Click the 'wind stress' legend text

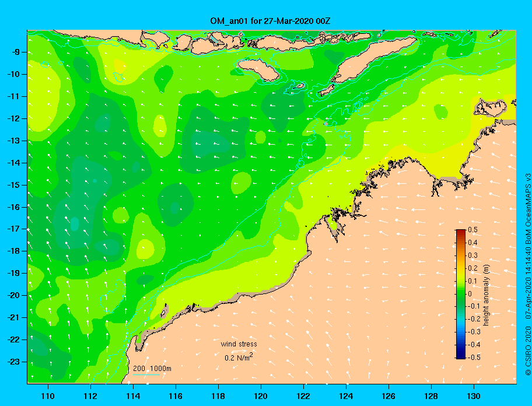[239, 344]
